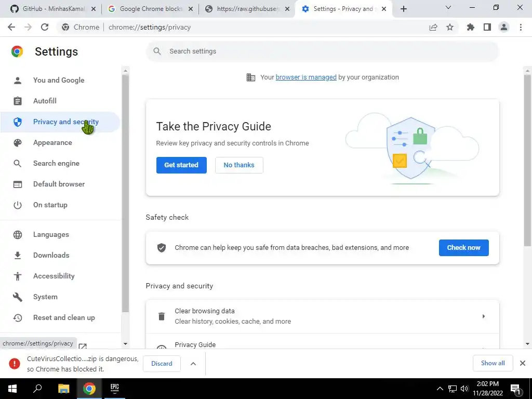Start the Privacy Guide with Get started
Screen dimensions: 532x399
(x=181, y=165)
